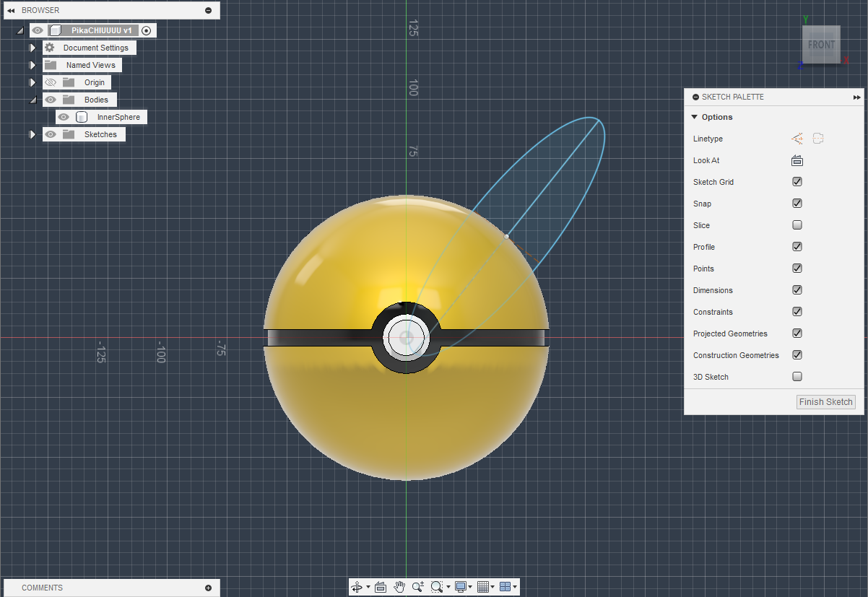Select the Construction linetype icon
Image resolution: width=868 pixels, height=597 pixels.
(x=797, y=139)
